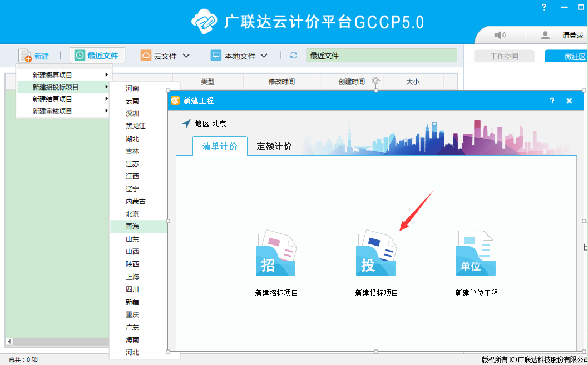Expand the 新建概算项目 submenu arrow
Viewport: 588px width, 365px height.
click(106, 75)
